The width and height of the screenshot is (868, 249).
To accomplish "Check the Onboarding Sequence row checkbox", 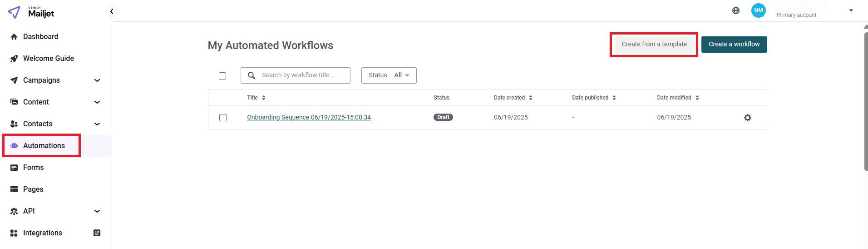I will 223,118.
